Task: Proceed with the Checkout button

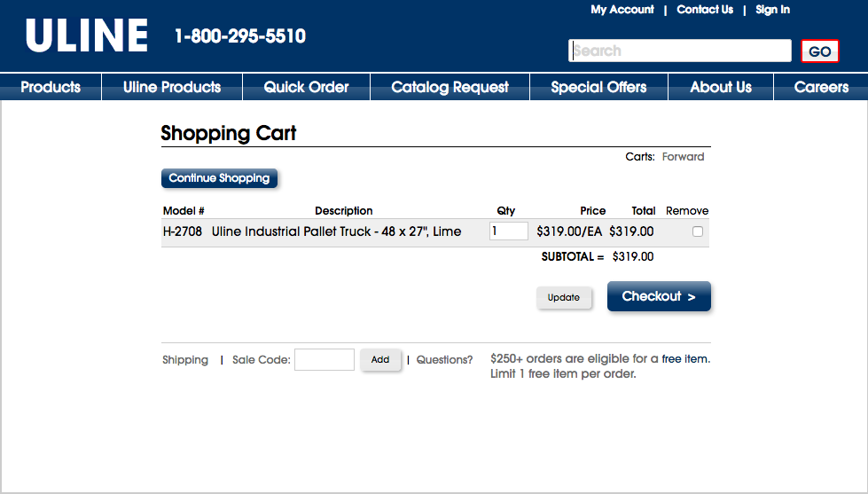Action: click(x=659, y=296)
